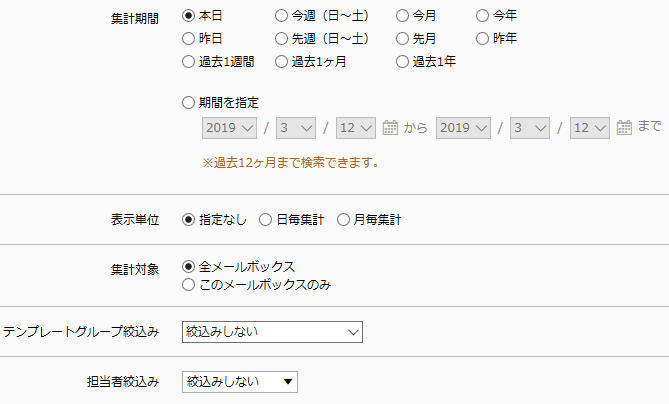Expand the end year 2019 dropdown
The height and width of the screenshot is (404, 669).
463,128
